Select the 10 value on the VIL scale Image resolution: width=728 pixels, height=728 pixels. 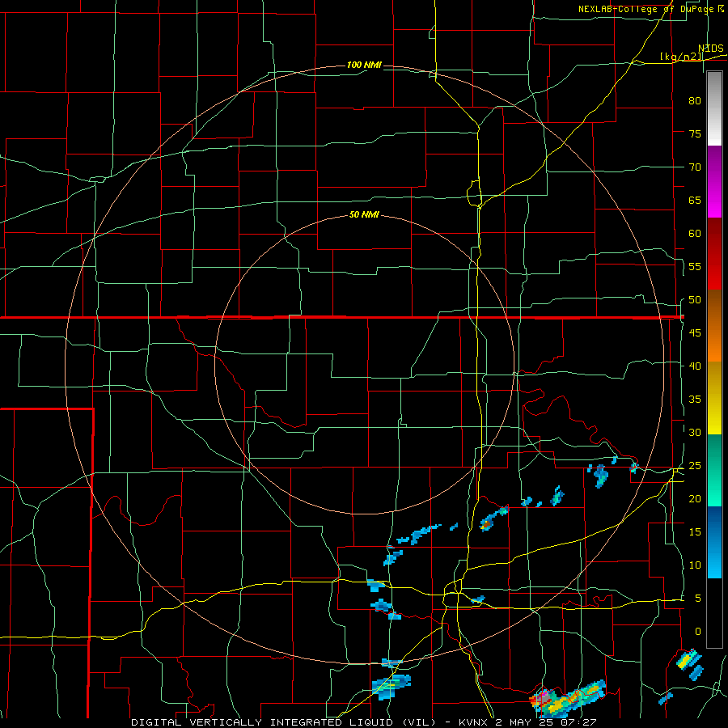click(695, 565)
